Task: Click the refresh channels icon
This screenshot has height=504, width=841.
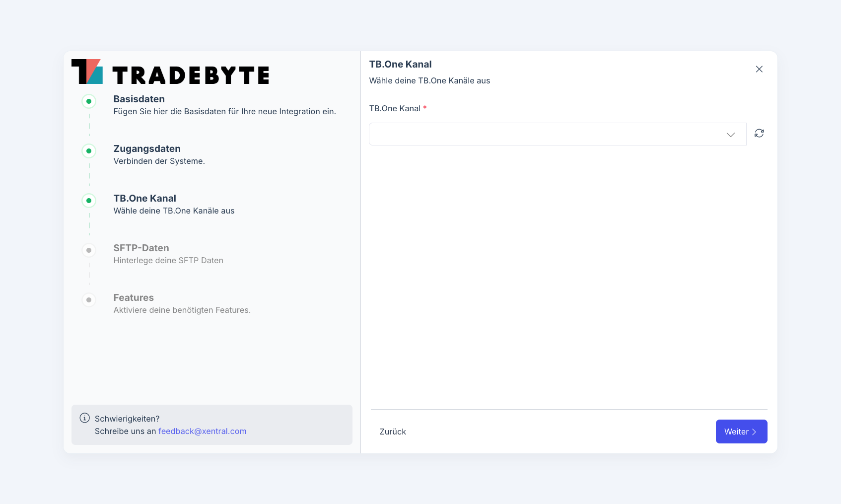Action: click(x=759, y=133)
